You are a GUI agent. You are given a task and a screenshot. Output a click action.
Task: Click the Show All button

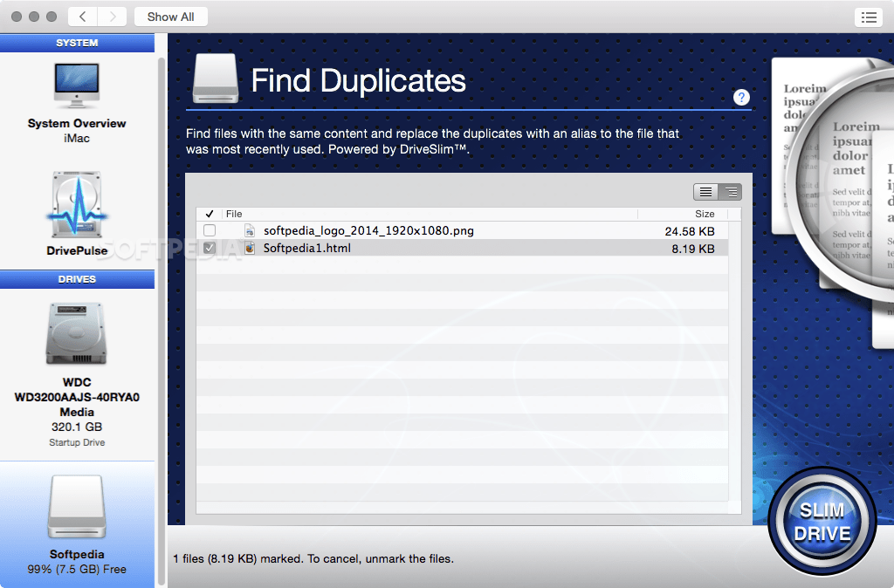pyautogui.click(x=170, y=17)
